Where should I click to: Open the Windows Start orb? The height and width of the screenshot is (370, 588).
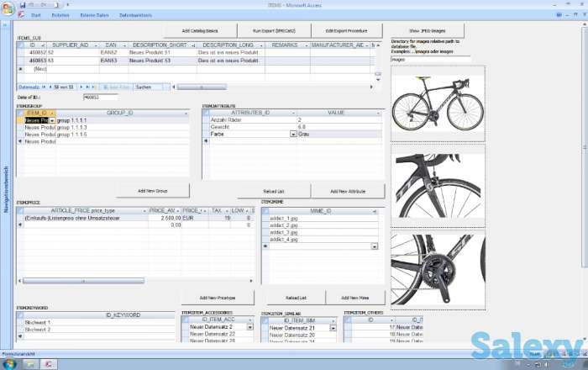[9, 363]
